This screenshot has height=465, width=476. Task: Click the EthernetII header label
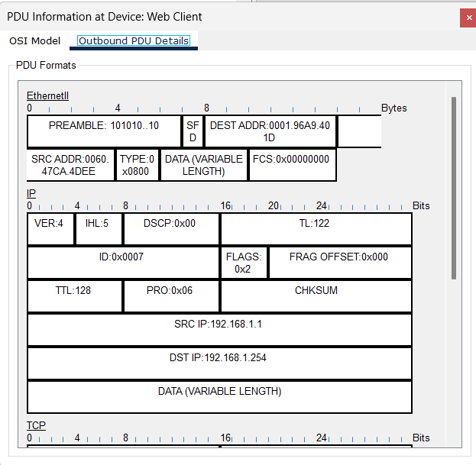[x=47, y=95]
